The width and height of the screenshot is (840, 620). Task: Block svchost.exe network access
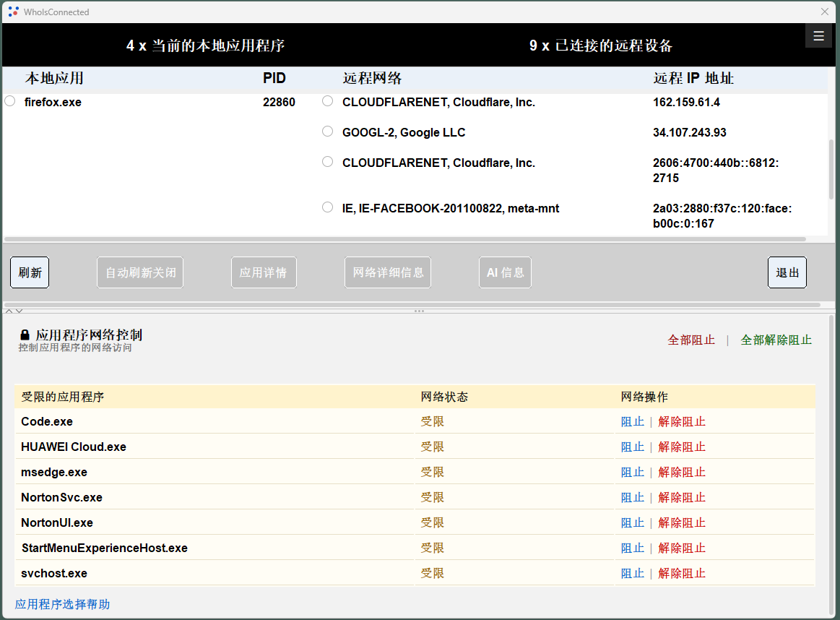click(632, 573)
